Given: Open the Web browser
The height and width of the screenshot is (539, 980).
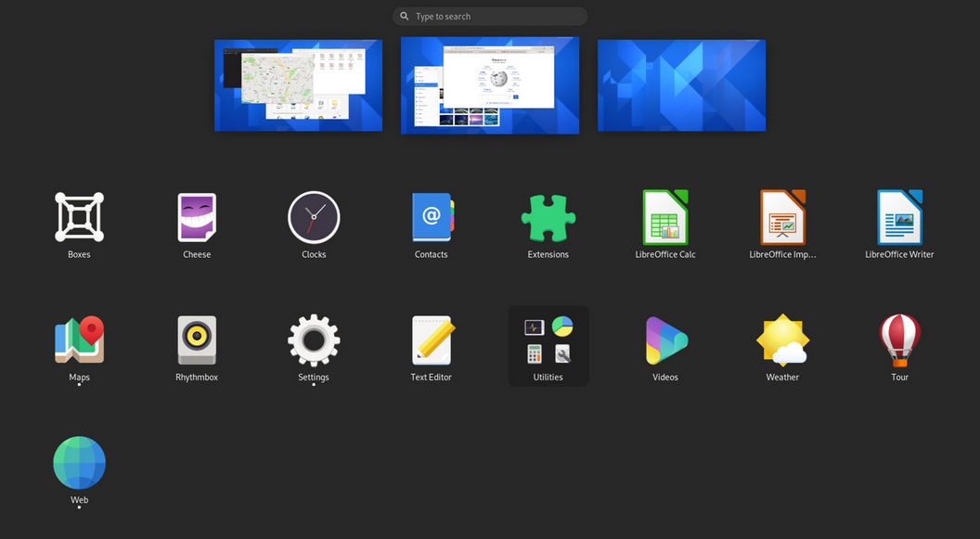Looking at the screenshot, I should 79,463.
